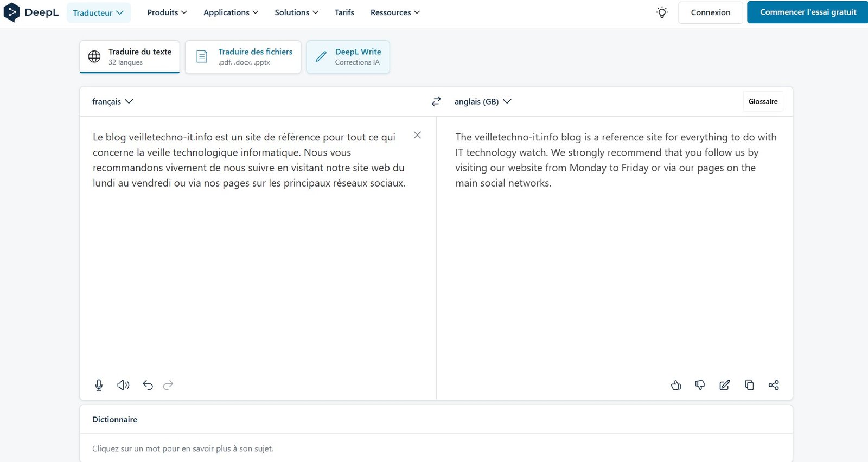Screen dimensions: 868x462
Task: Click into the French source text area
Action: tap(249, 160)
